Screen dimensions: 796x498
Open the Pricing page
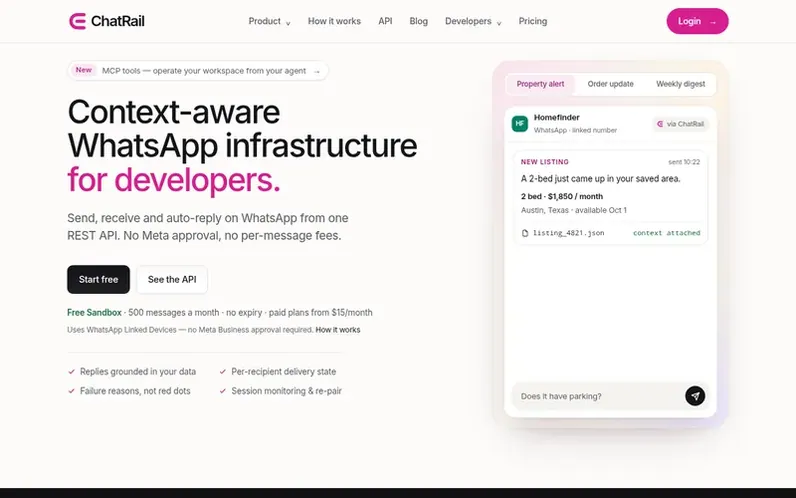point(533,21)
